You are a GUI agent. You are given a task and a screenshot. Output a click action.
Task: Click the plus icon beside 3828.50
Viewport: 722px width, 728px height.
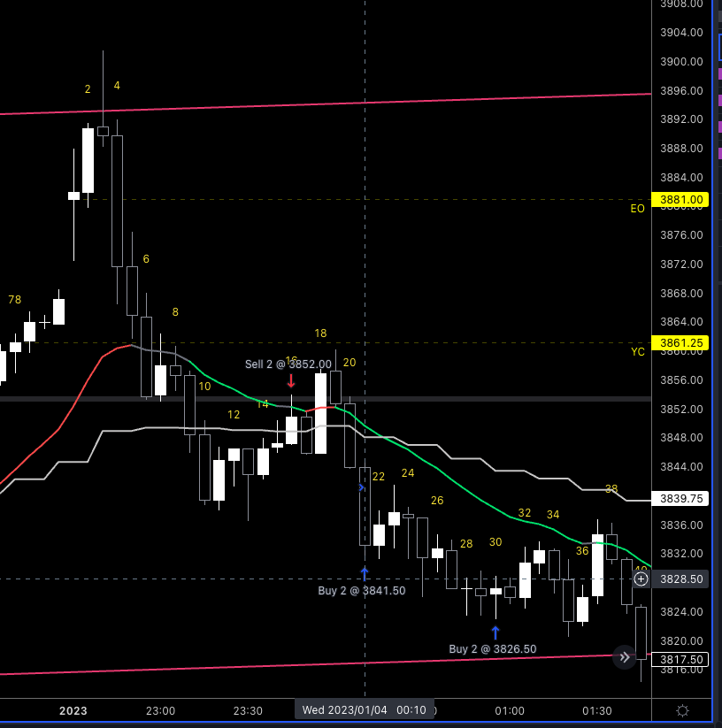tap(641, 579)
